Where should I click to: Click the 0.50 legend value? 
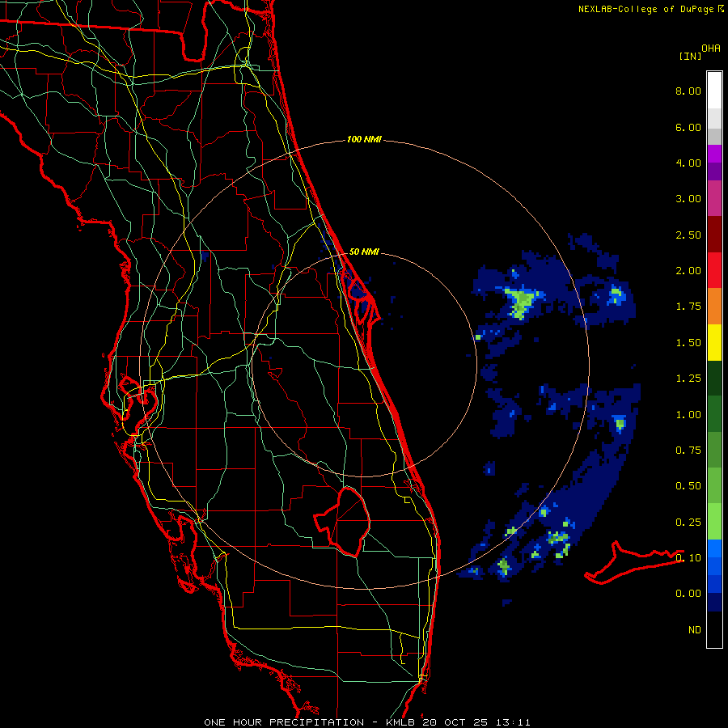click(688, 486)
